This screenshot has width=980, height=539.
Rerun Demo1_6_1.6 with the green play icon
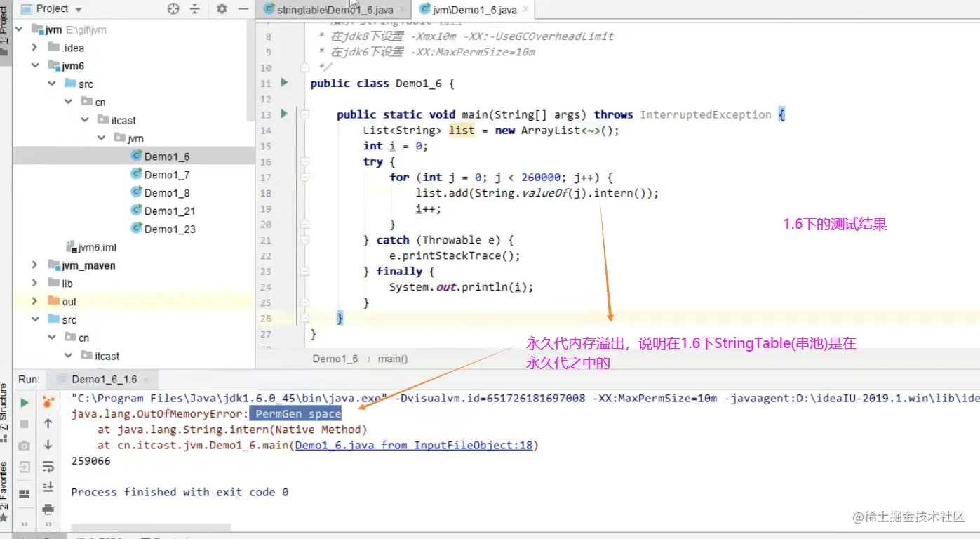coord(25,403)
